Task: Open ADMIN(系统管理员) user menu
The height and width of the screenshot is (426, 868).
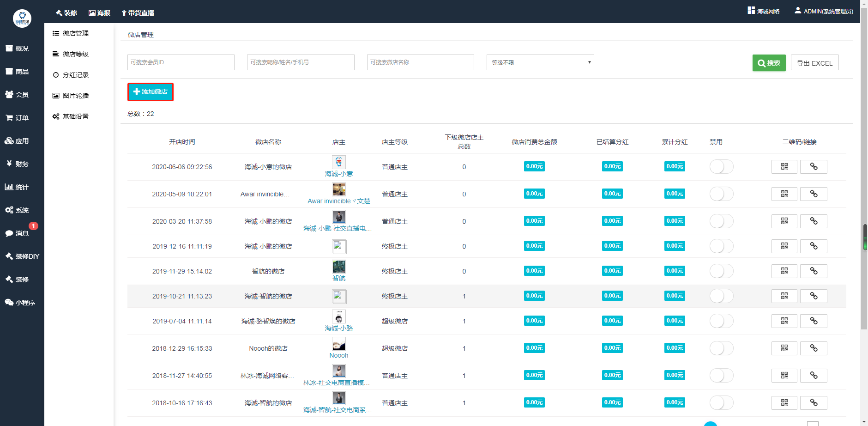Action: 824,11
